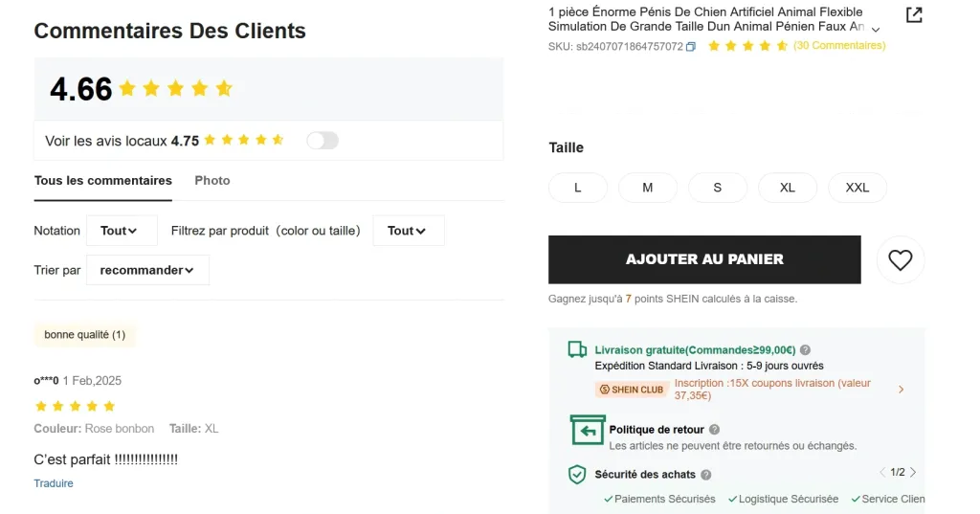Click the Taille: XL review detail
980x514 pixels.
(x=193, y=429)
